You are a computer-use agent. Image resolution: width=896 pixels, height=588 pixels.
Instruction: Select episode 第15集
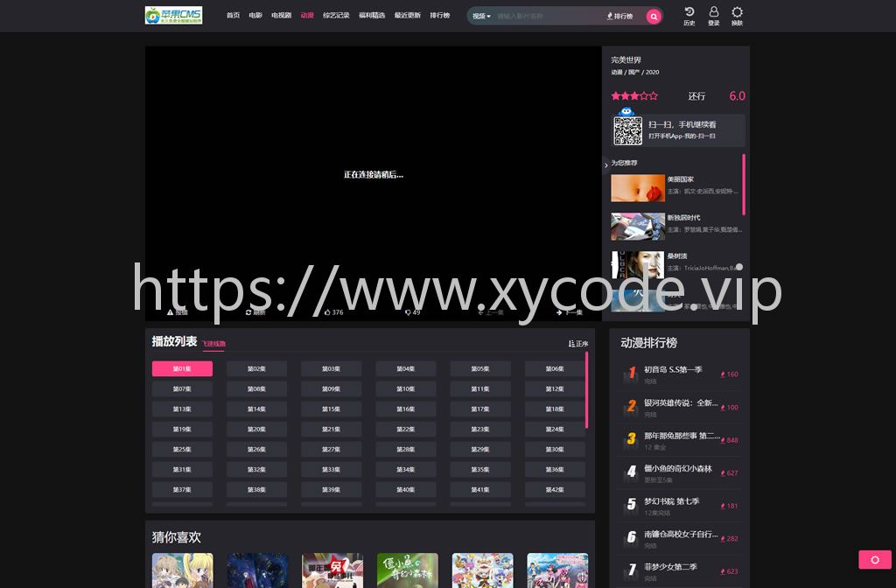coord(331,409)
